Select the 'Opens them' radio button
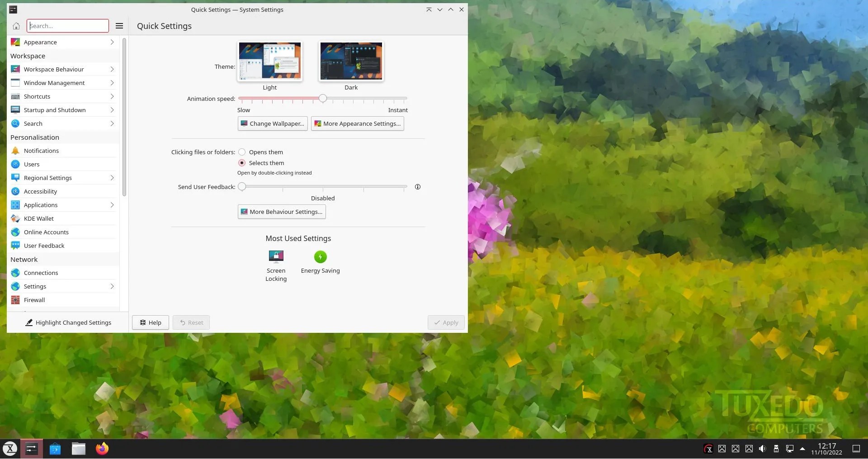 (242, 152)
